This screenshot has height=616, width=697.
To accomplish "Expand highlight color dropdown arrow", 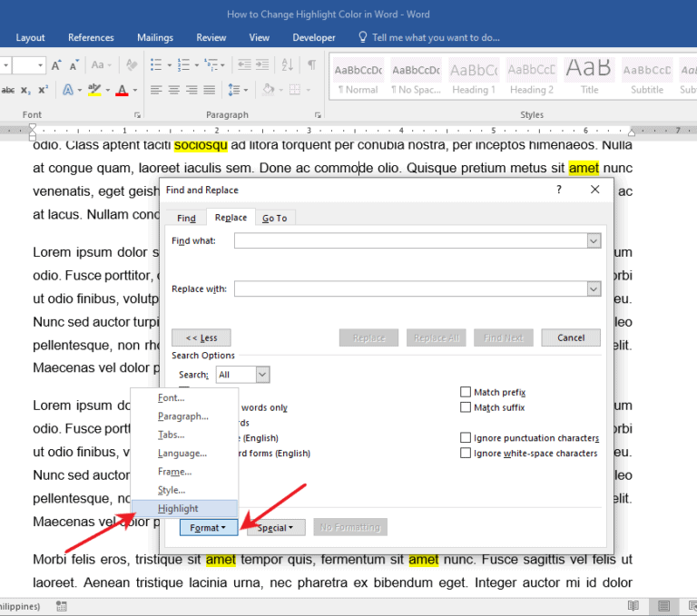I will tap(108, 90).
